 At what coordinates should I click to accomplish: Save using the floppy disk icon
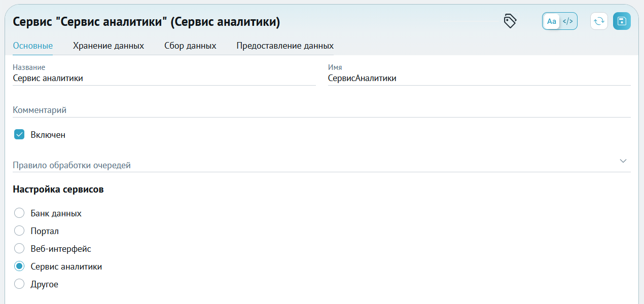coord(622,21)
